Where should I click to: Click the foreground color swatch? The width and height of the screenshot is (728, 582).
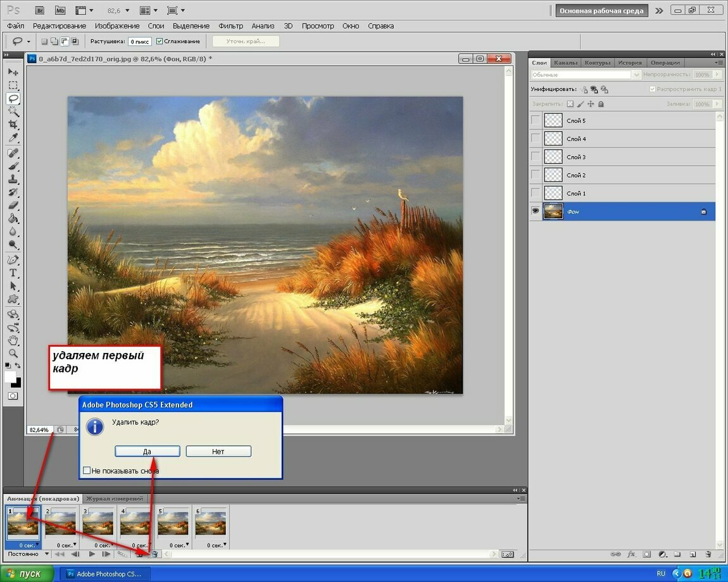tap(9, 376)
